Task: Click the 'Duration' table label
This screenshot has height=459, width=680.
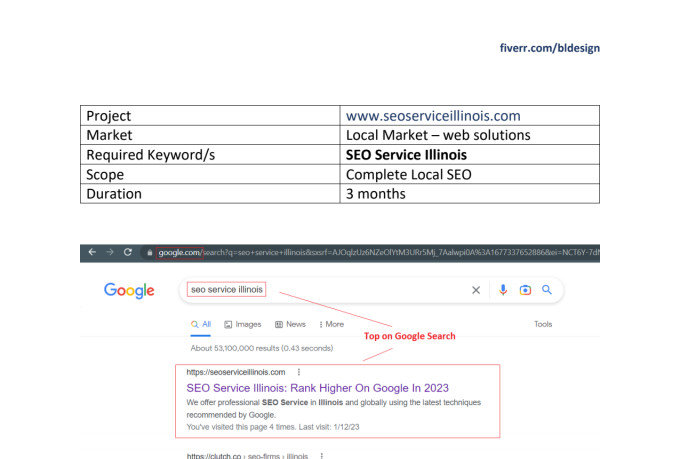Action: 114,194
